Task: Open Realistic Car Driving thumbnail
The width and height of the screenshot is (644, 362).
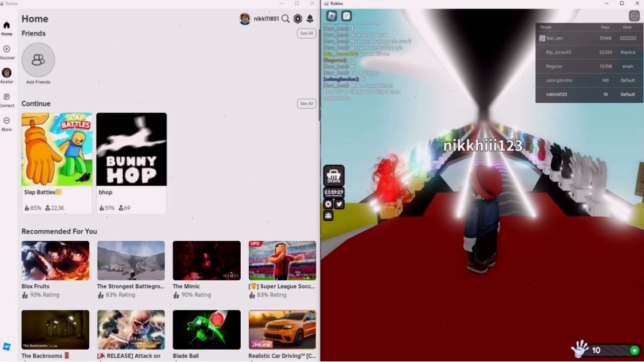Action: (282, 330)
